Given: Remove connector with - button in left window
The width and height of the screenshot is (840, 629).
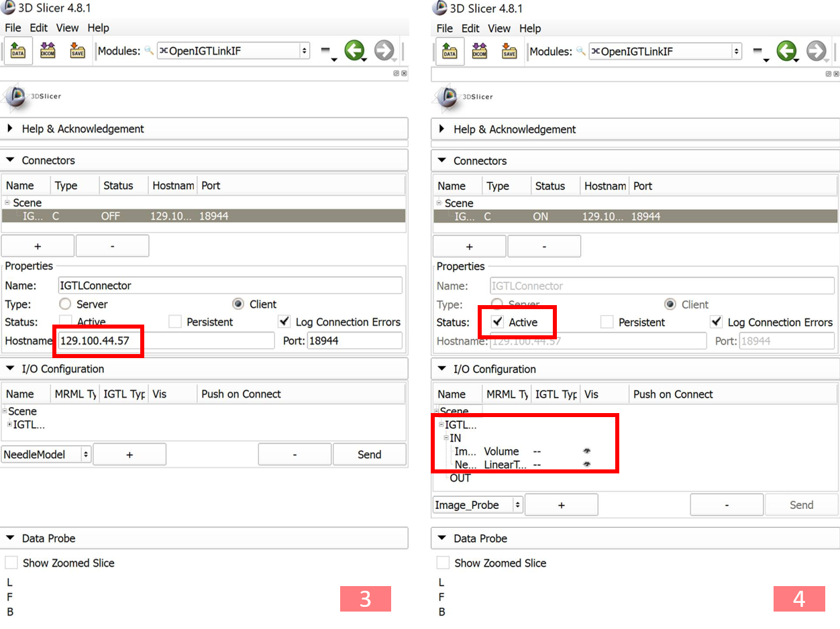Looking at the screenshot, I should [112, 246].
